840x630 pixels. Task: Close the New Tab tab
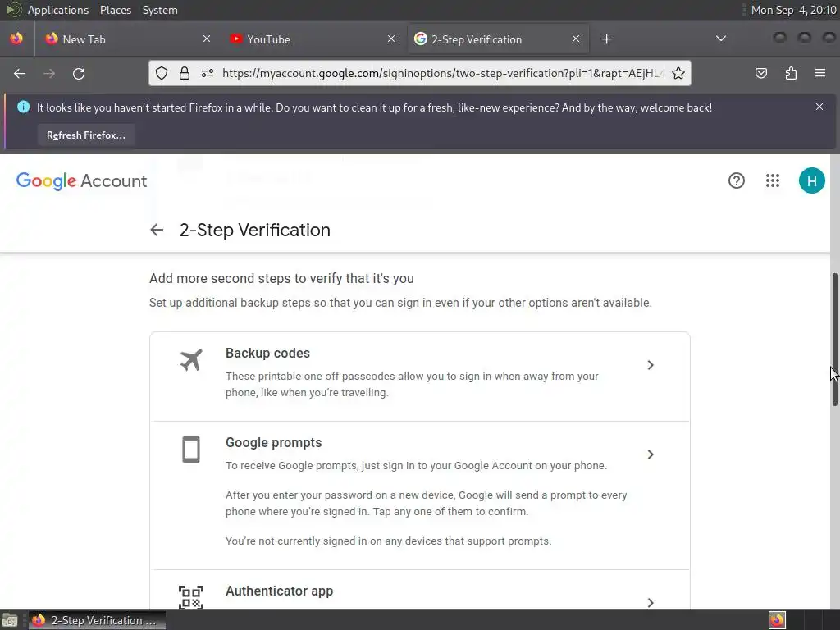point(206,39)
